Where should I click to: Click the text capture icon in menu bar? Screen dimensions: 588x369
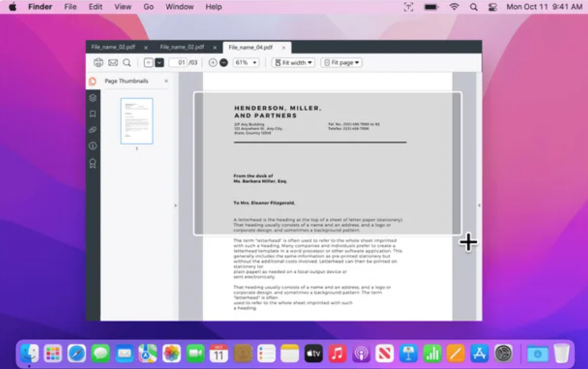pos(409,6)
